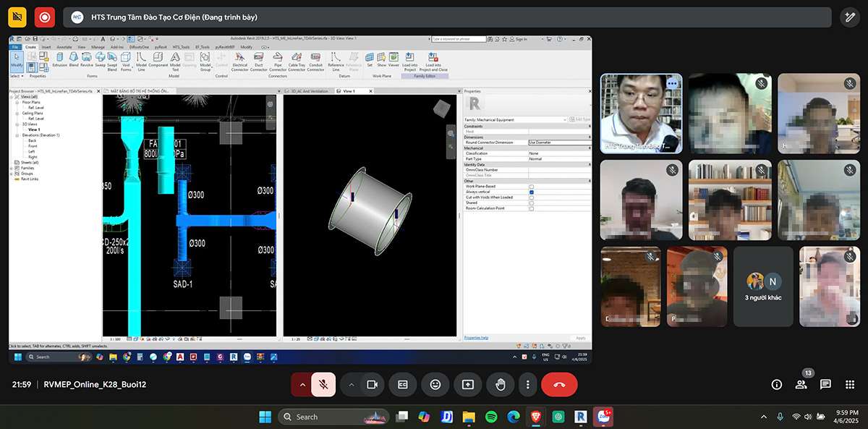The height and width of the screenshot is (429, 868).
Task: Send an emoji reaction
Action: [x=435, y=385]
